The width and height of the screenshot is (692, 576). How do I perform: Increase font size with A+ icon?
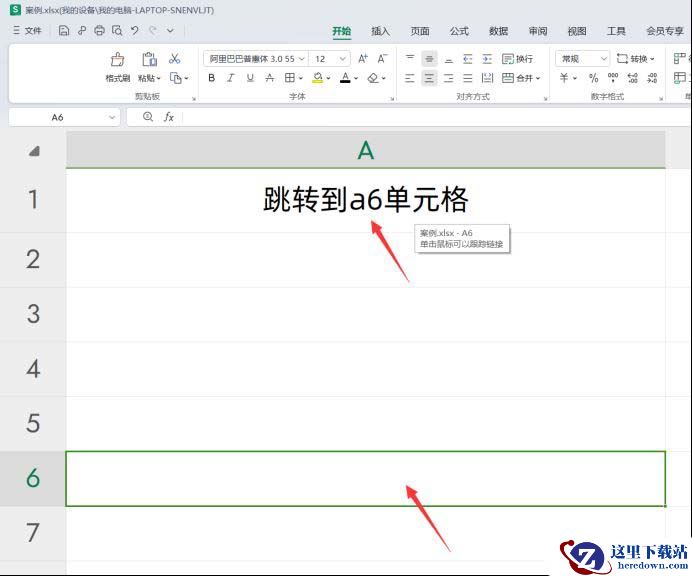363,59
